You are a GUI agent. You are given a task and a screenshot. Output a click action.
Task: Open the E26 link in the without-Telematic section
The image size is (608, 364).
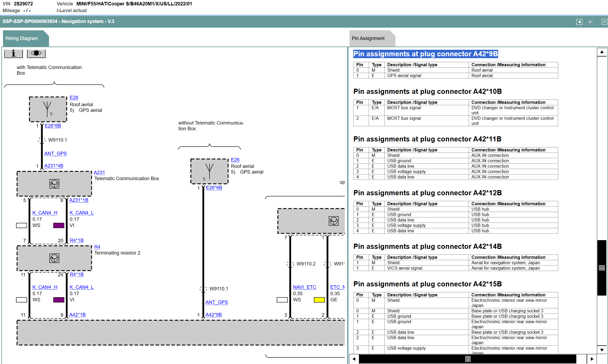(x=235, y=160)
